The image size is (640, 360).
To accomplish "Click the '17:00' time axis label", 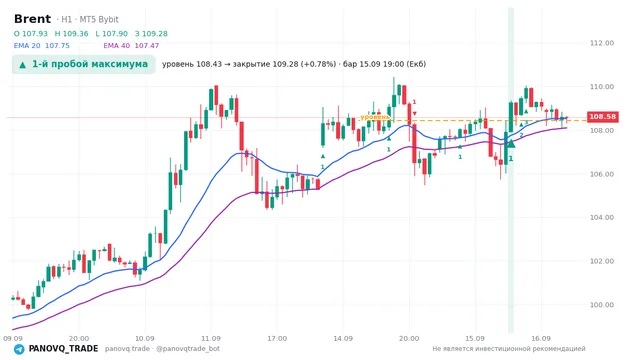I will point(277,339).
